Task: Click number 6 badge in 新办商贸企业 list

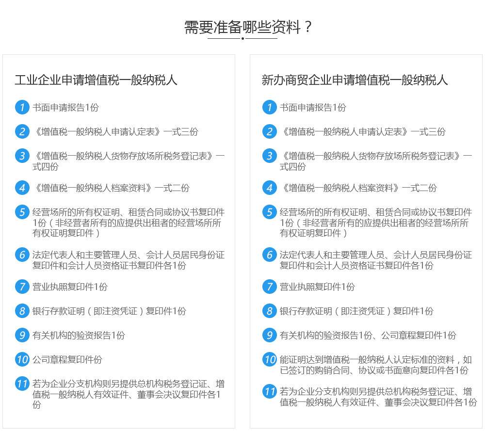Action: coord(269,255)
